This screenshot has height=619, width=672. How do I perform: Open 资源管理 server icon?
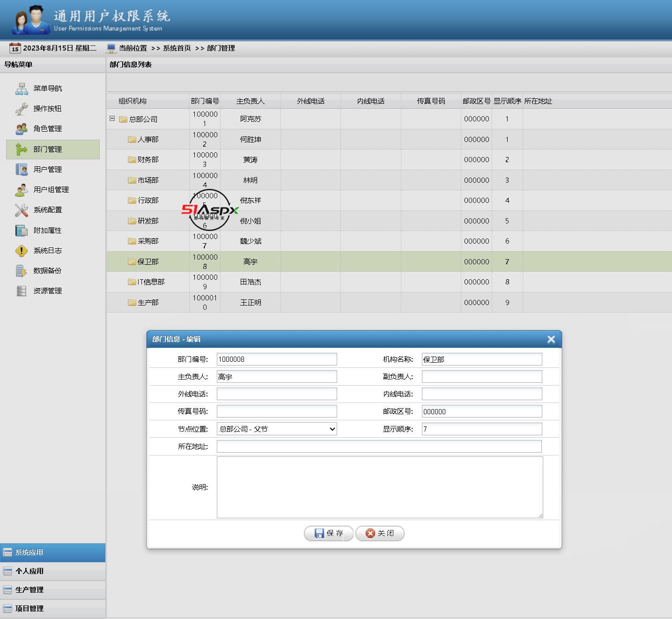tap(22, 291)
